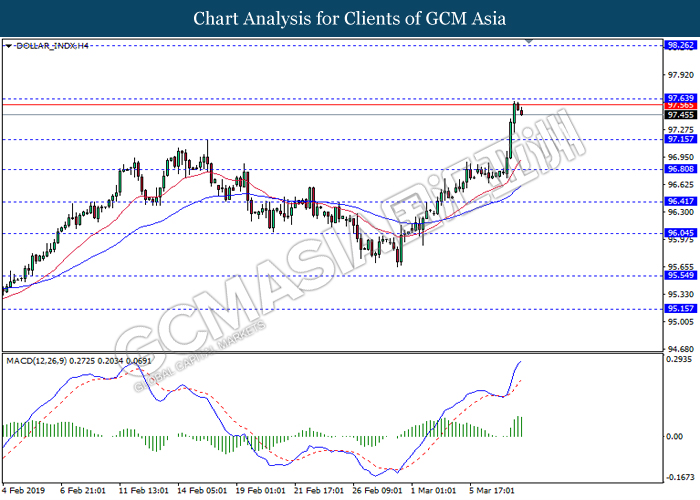Click the 14 Feb 05:01 time label

click(202, 490)
